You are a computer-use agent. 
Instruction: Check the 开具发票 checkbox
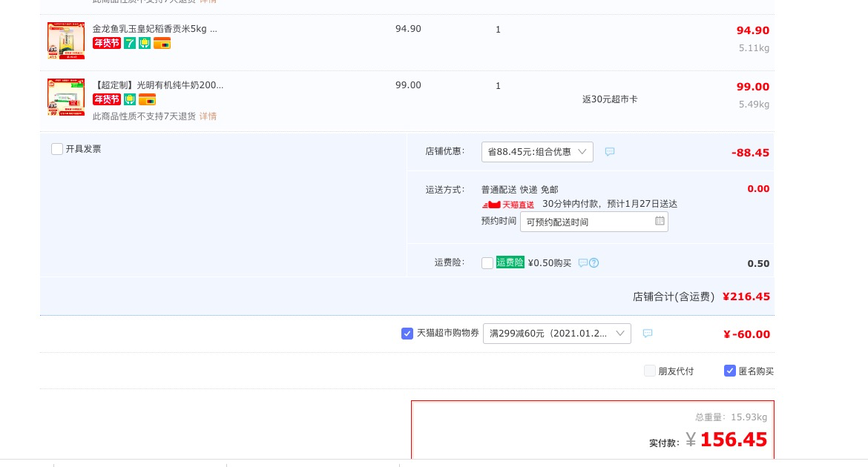click(x=57, y=149)
